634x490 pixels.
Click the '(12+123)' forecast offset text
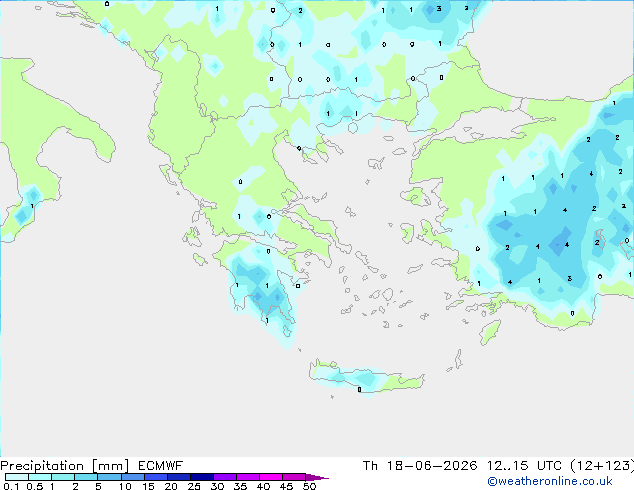(x=602, y=466)
